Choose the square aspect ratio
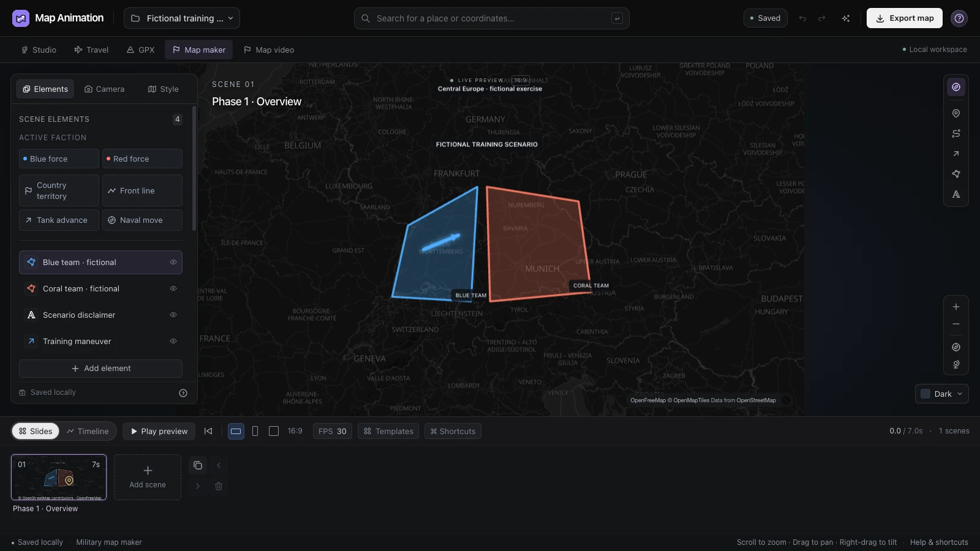The image size is (980, 551). [274, 431]
